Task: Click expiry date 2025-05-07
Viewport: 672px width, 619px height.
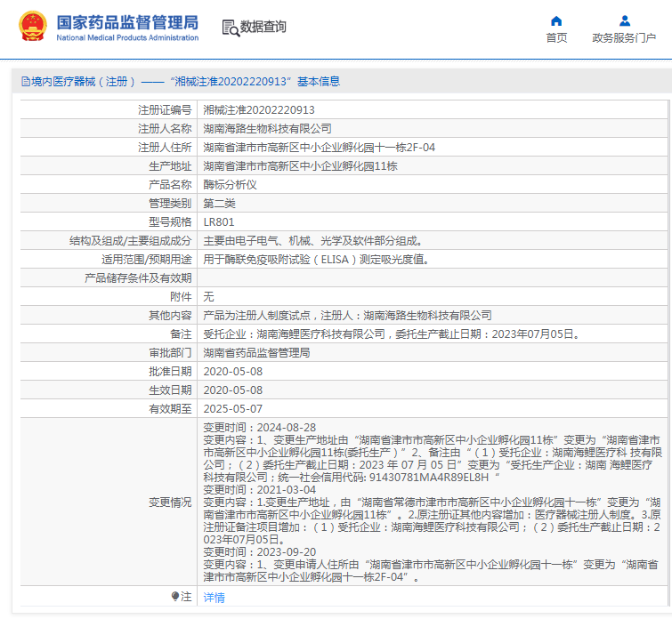Action: coord(232,409)
